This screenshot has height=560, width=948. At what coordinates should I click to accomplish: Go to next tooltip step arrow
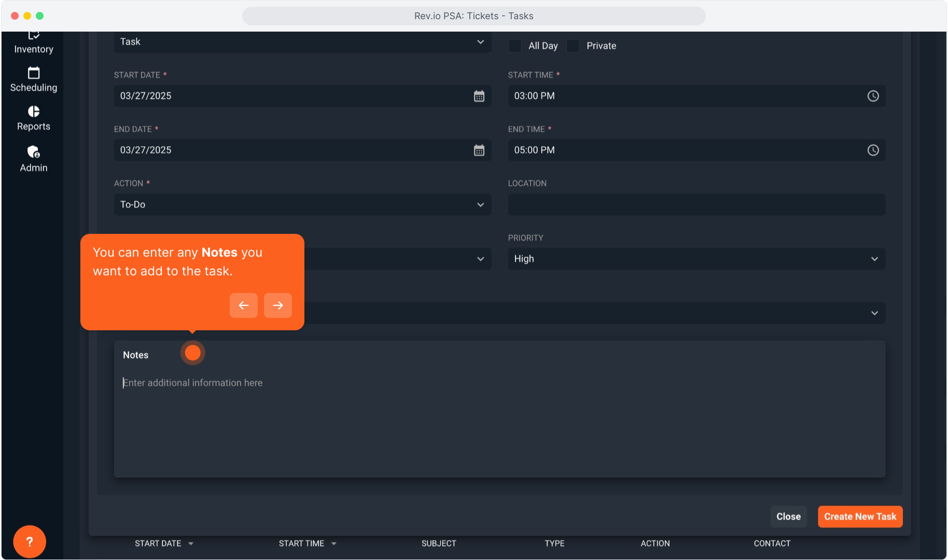point(278,305)
